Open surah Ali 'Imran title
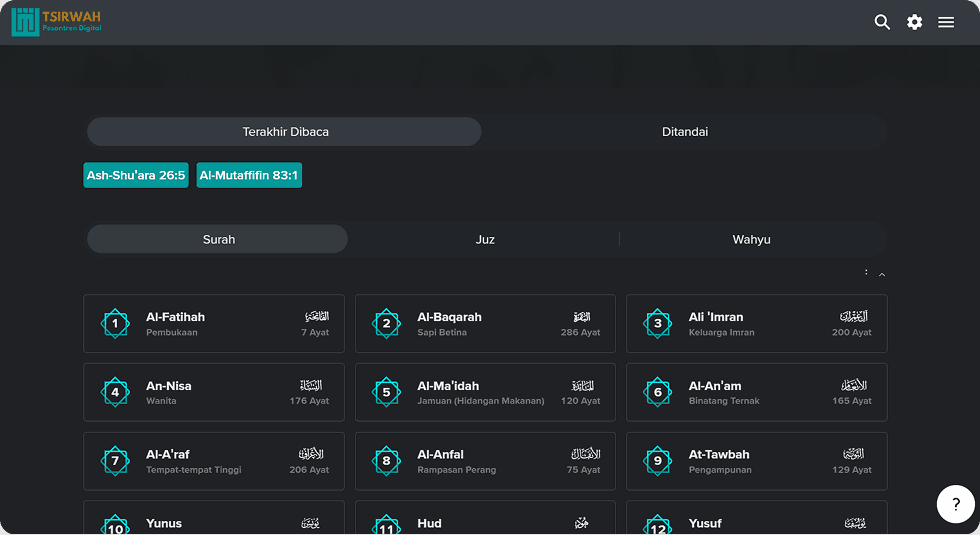Screen dimensions: 980x535 pos(716,317)
